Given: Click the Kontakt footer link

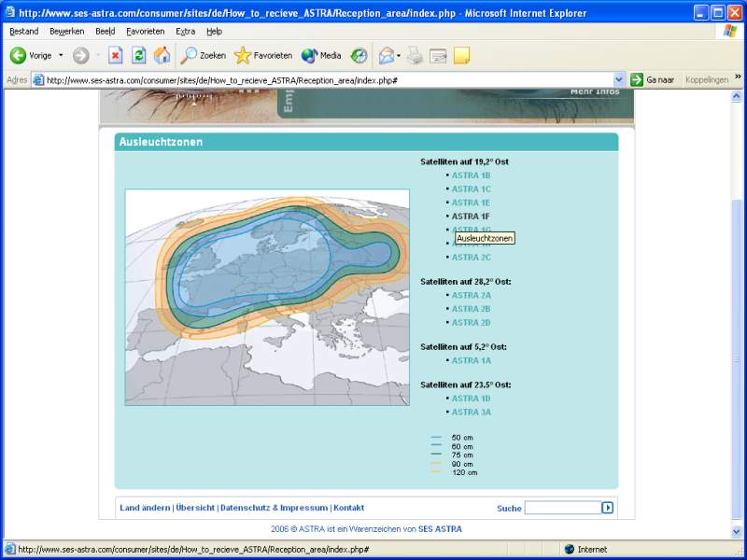Looking at the screenshot, I should [x=348, y=508].
